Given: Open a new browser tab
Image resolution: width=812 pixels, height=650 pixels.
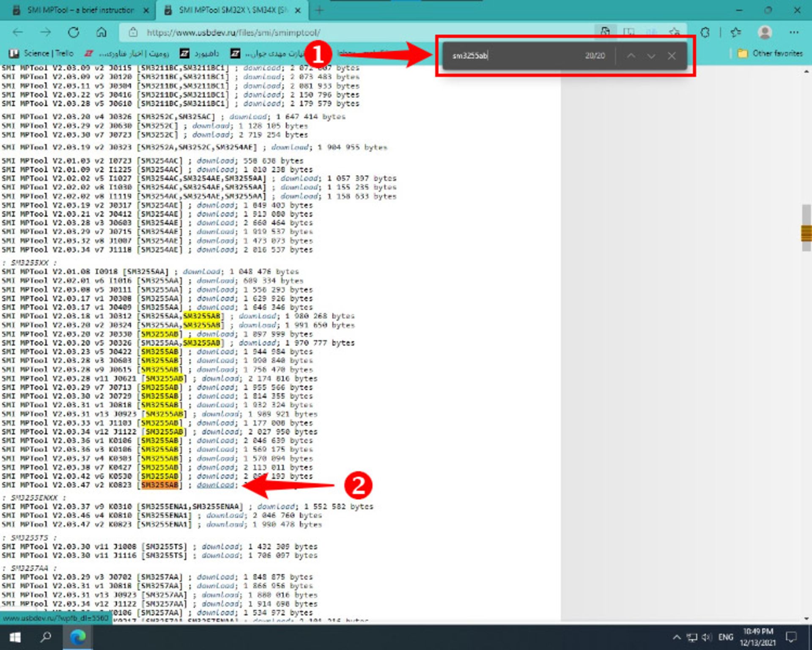Looking at the screenshot, I should point(319,10).
